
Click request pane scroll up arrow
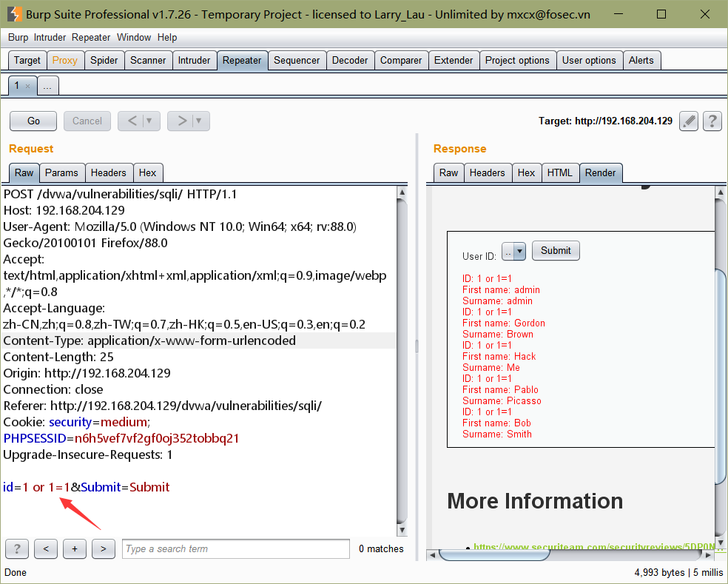(x=402, y=192)
